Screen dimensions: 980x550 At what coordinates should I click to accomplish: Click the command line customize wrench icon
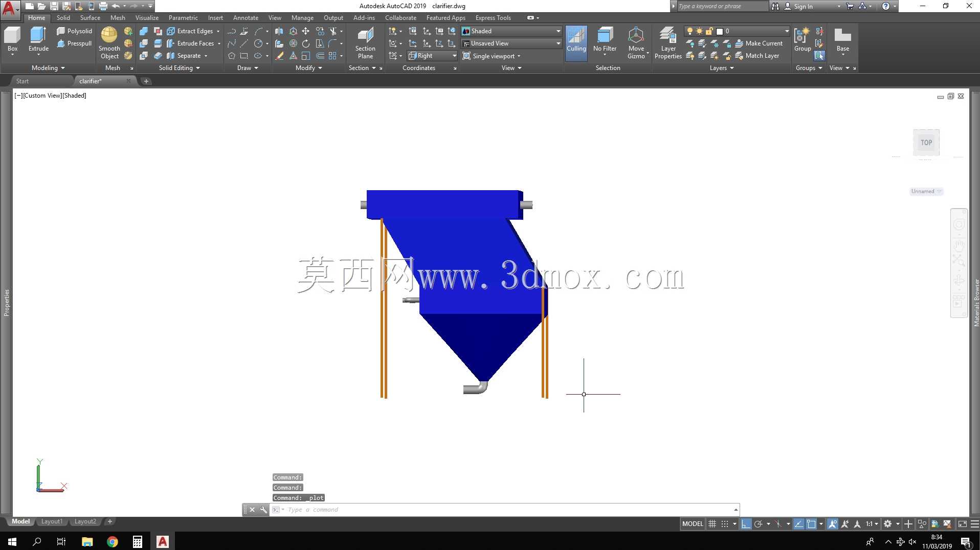[x=263, y=510]
